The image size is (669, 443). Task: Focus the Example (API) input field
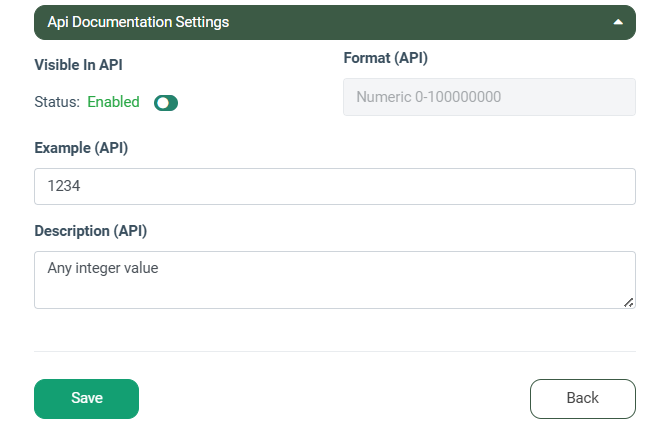335,186
